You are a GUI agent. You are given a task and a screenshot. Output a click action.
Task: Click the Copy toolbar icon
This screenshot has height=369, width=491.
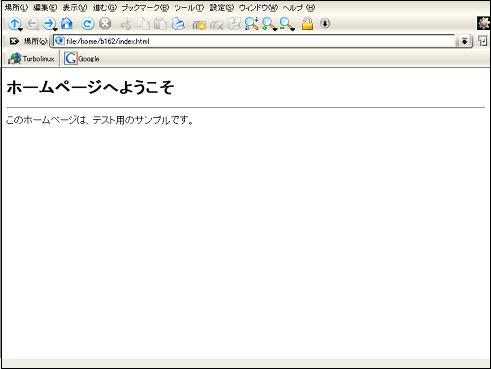click(x=144, y=24)
